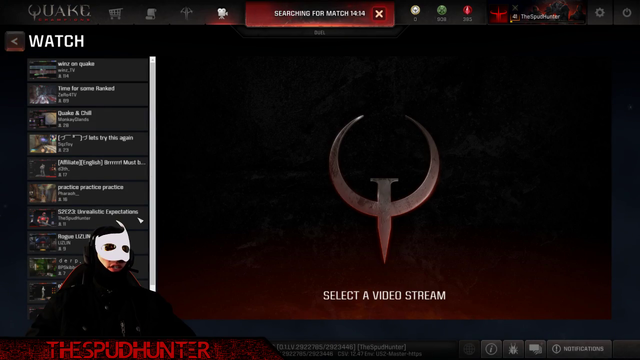Cancel match search with the X button
Screen dimensions: 640x360
tap(379, 14)
